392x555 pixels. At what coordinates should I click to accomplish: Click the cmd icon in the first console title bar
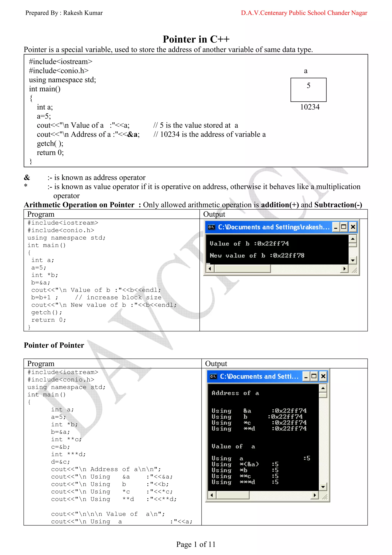point(211,227)
